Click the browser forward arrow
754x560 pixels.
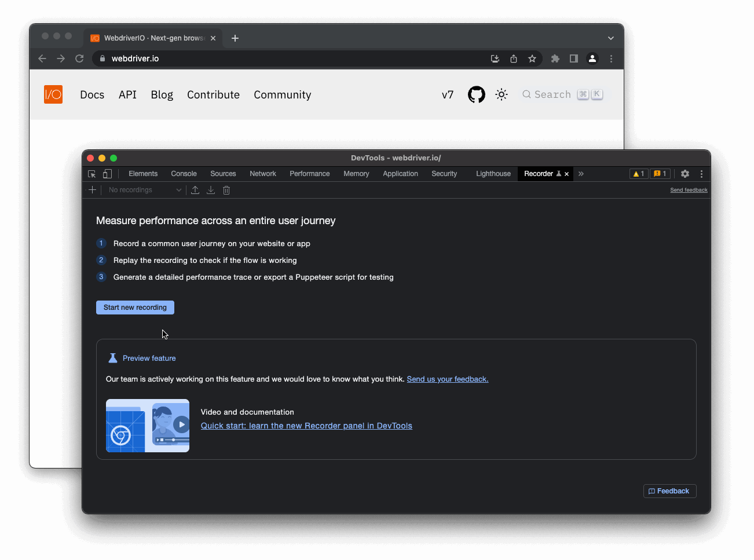click(61, 58)
